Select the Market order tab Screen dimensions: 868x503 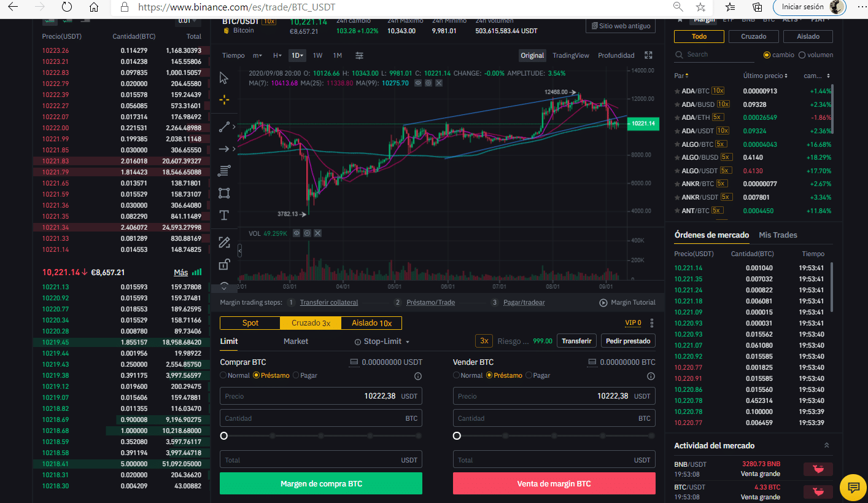click(296, 341)
